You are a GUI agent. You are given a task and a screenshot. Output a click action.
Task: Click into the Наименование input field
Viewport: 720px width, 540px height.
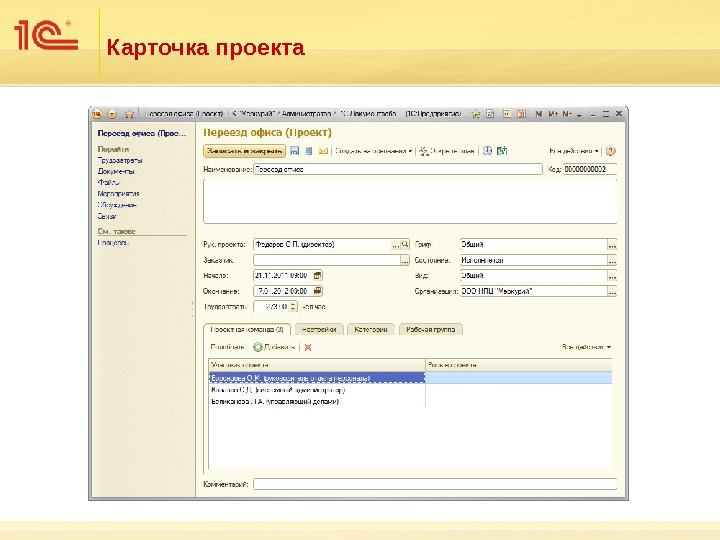[398, 169]
